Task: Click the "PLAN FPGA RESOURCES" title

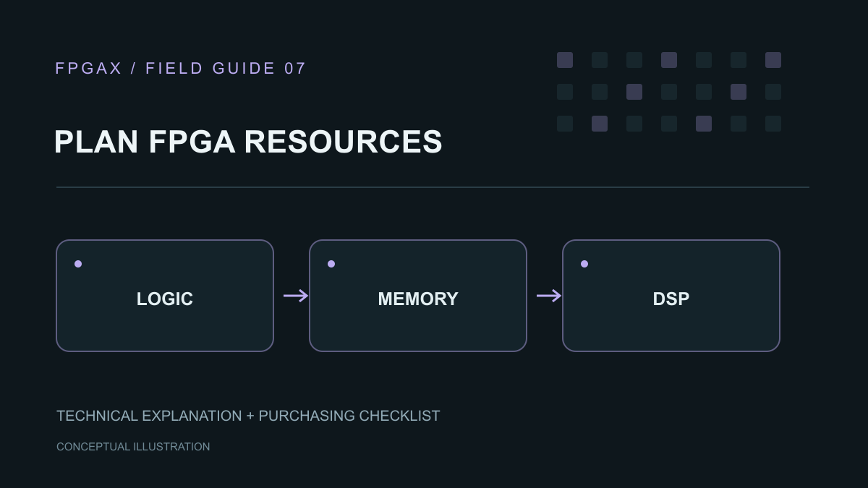Action: pyautogui.click(x=248, y=142)
